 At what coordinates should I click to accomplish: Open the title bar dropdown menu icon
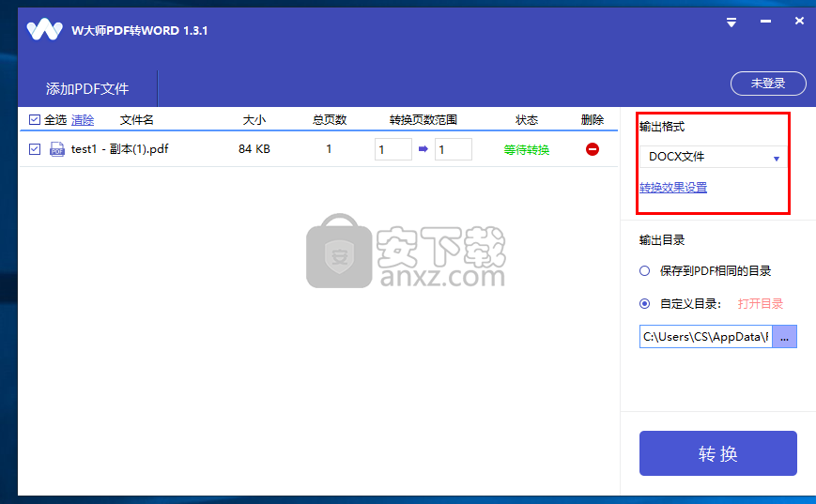[731, 23]
